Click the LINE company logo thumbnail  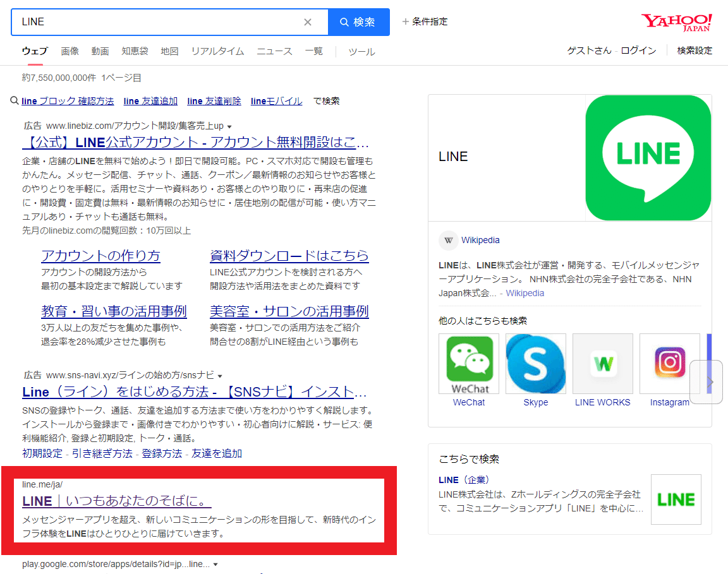point(676,499)
